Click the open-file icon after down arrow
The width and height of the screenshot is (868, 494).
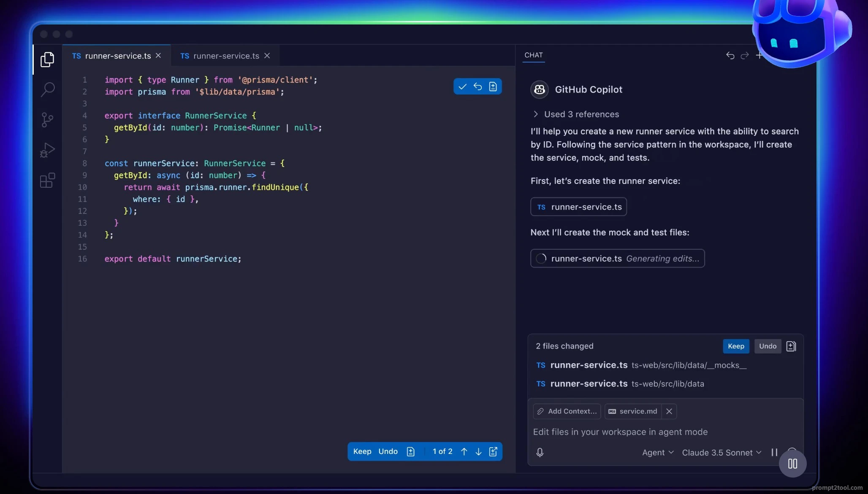493,451
